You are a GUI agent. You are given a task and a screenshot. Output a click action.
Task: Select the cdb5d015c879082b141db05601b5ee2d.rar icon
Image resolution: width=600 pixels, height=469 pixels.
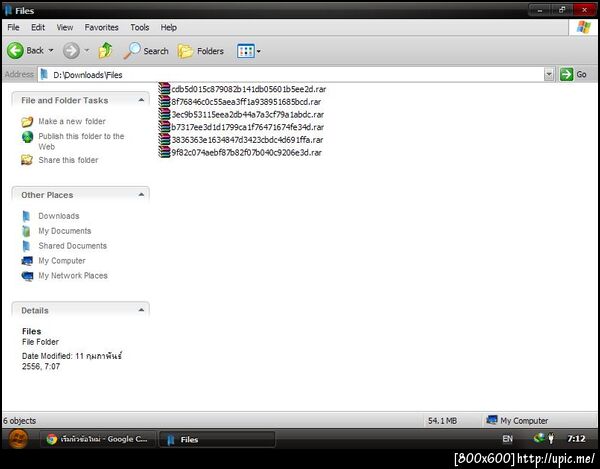pyautogui.click(x=164, y=89)
